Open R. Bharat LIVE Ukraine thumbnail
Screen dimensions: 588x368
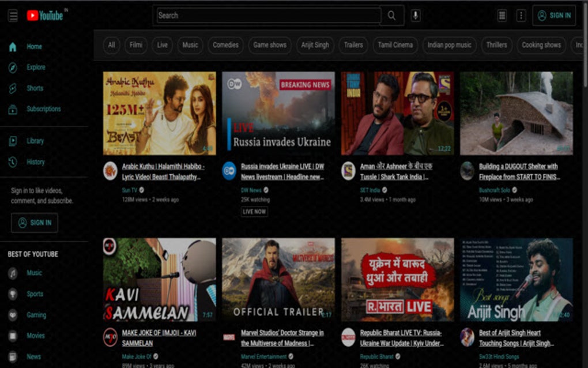point(398,280)
